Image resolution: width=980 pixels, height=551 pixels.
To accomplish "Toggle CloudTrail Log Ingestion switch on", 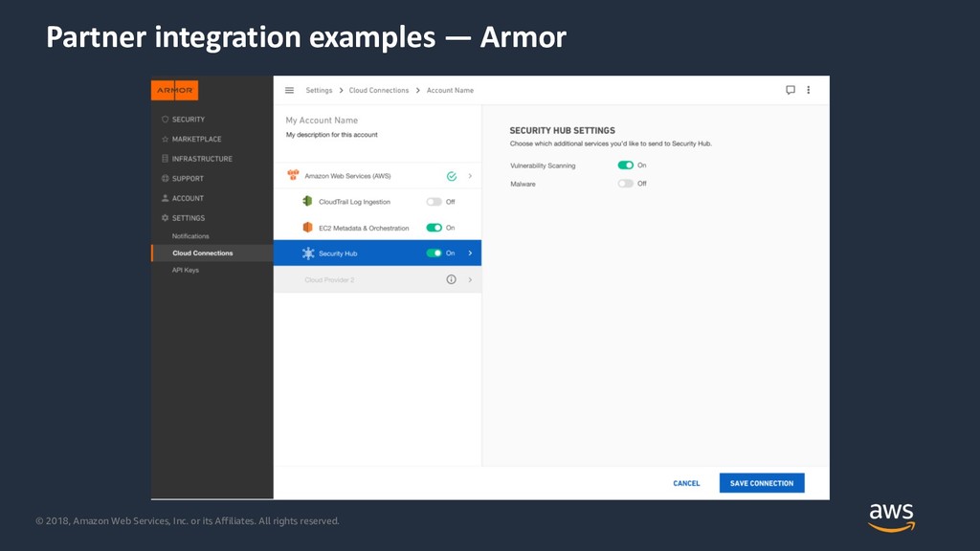I will pos(434,202).
